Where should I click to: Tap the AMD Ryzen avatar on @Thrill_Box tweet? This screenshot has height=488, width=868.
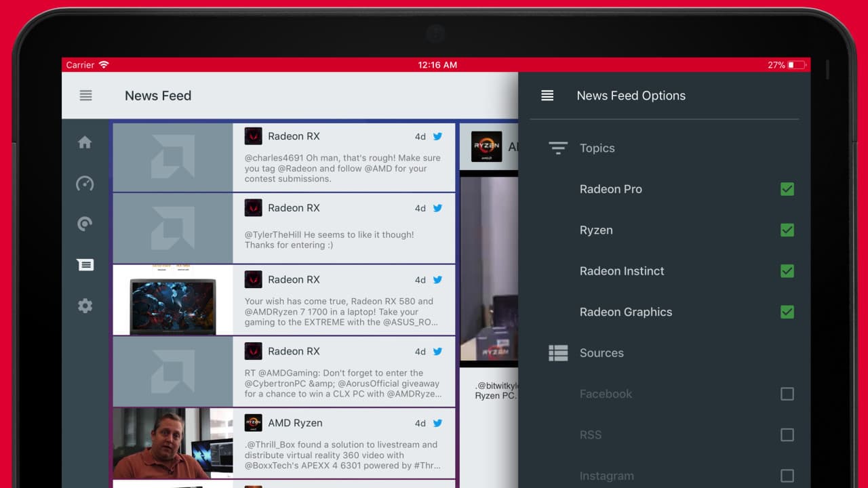point(254,424)
